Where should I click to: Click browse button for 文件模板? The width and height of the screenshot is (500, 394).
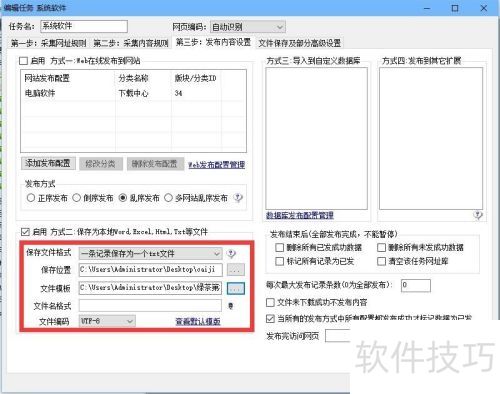point(236,288)
